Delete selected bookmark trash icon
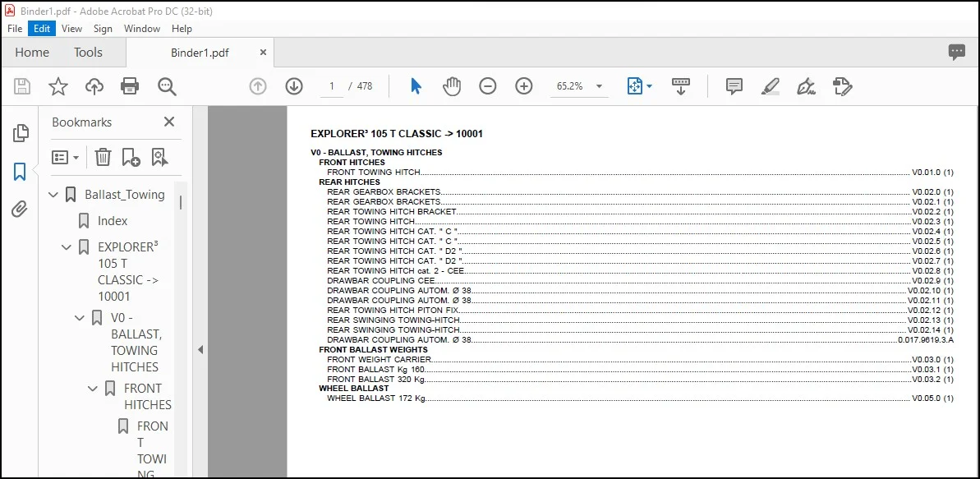 103,157
